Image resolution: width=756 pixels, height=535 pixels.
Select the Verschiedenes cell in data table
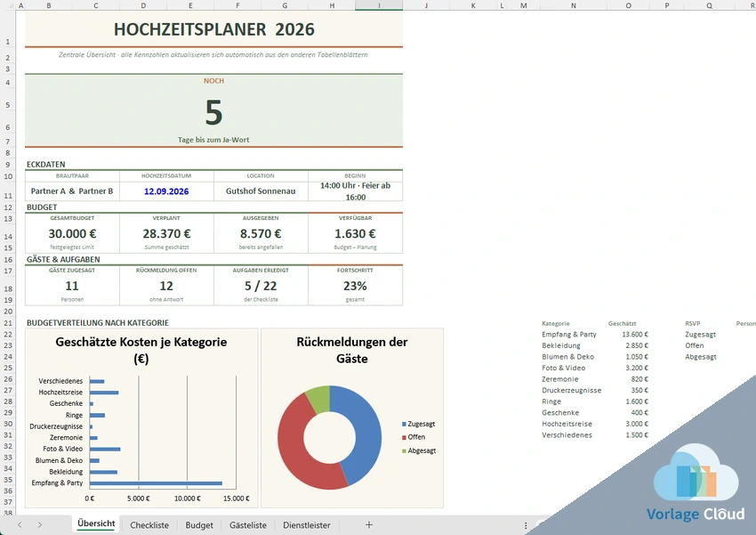click(x=567, y=435)
